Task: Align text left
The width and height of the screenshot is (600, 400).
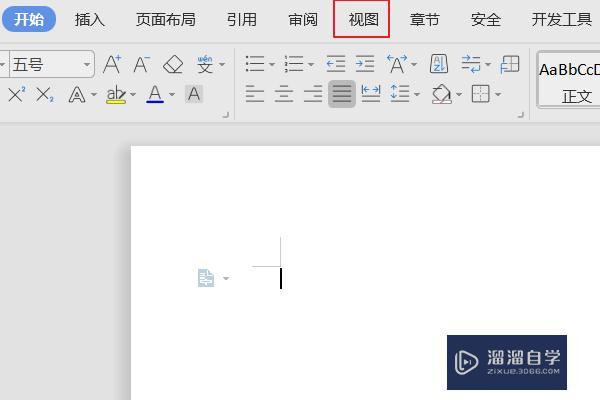Action: [255, 94]
